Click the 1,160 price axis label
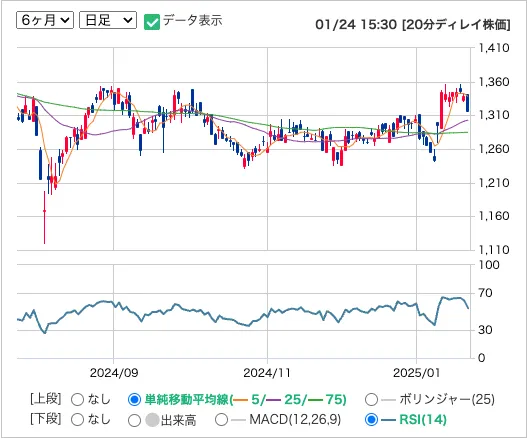 (x=494, y=216)
